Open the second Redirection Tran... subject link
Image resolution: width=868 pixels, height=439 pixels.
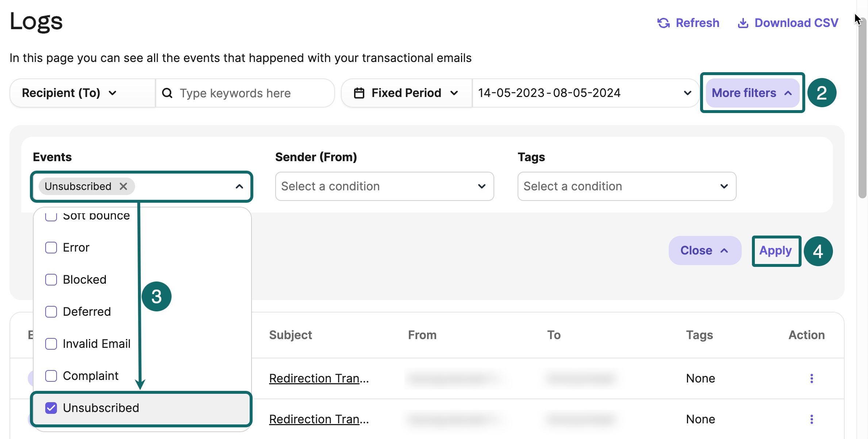(x=319, y=419)
